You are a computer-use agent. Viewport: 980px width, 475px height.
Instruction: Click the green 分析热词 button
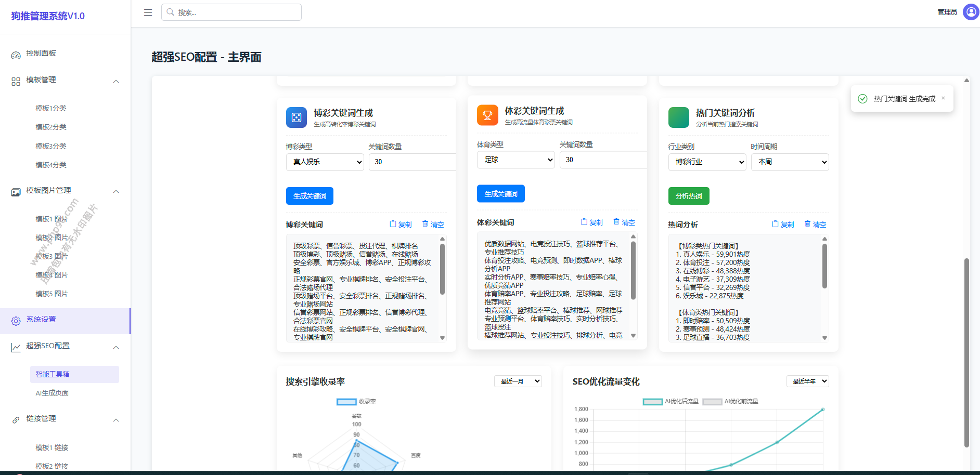point(688,196)
